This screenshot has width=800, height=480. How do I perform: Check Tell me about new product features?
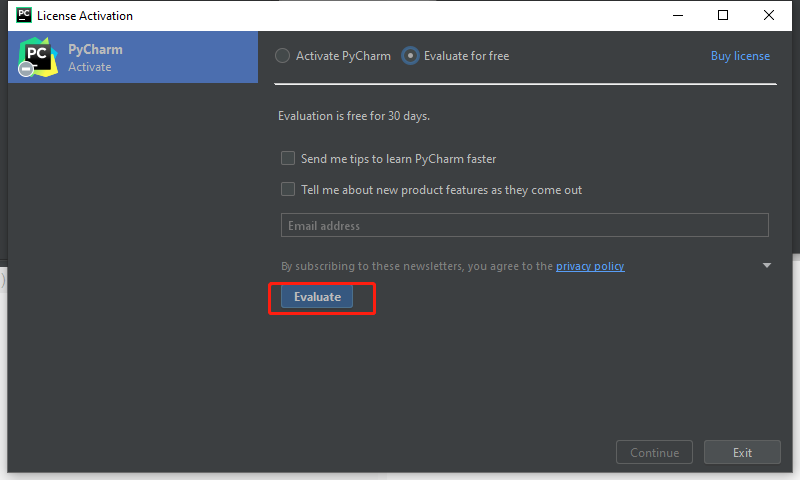click(288, 189)
